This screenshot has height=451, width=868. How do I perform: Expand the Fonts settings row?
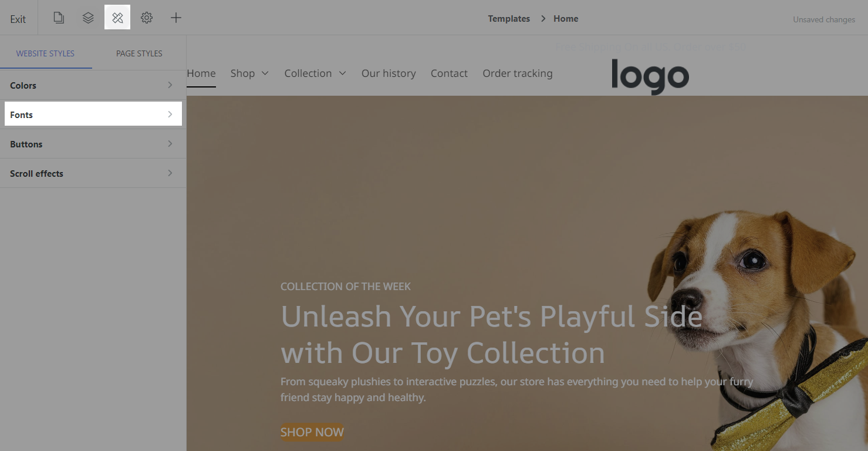coord(93,114)
